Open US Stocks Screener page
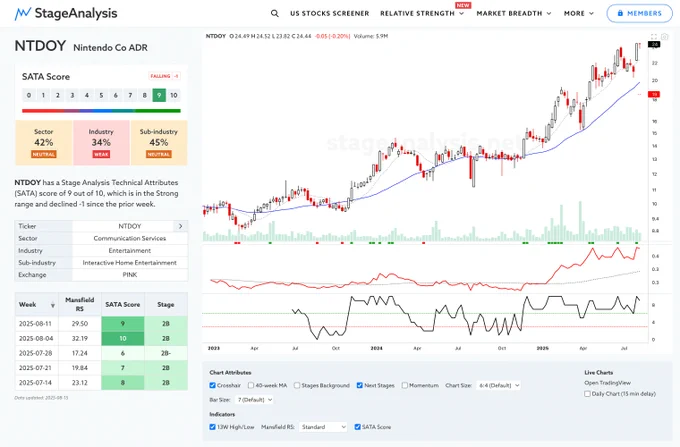Screen dimensions: 680x447 (330, 13)
